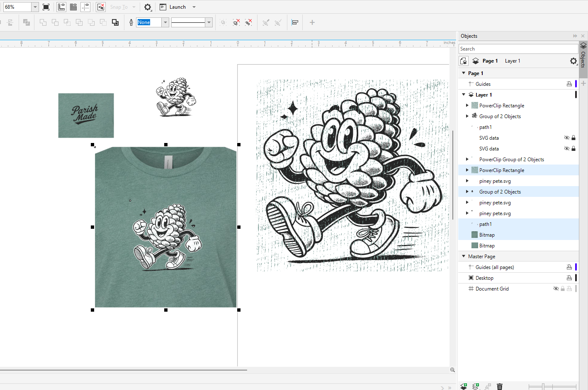Open Objects panel settings gear

[x=573, y=61]
